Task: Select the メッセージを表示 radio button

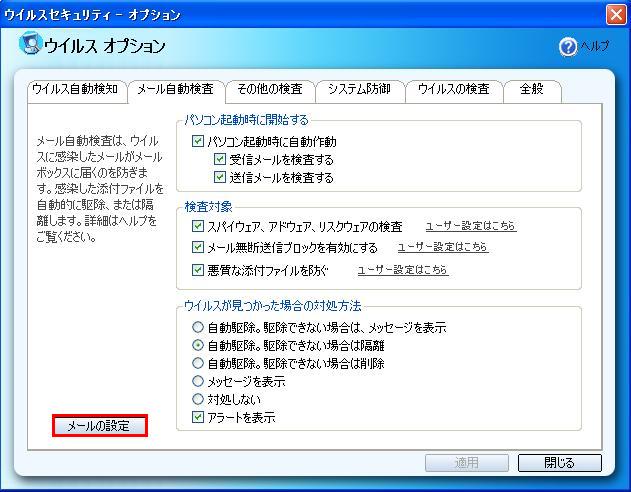Action: [x=198, y=381]
